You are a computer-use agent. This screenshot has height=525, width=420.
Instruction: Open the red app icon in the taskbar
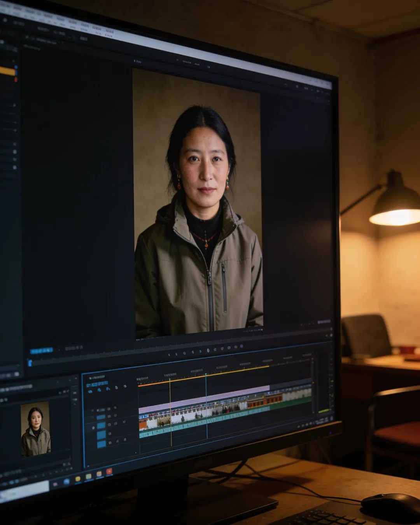point(109,471)
